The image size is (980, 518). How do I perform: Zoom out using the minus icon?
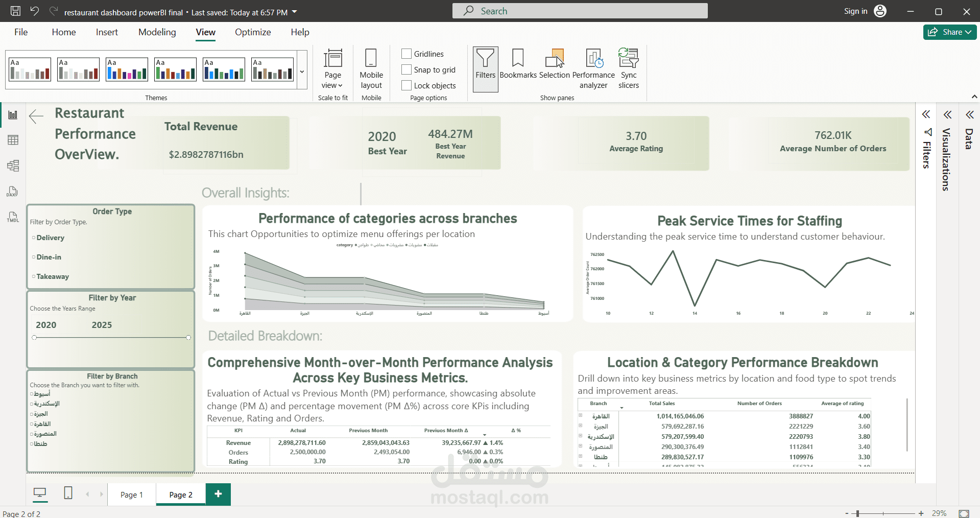tap(847, 513)
